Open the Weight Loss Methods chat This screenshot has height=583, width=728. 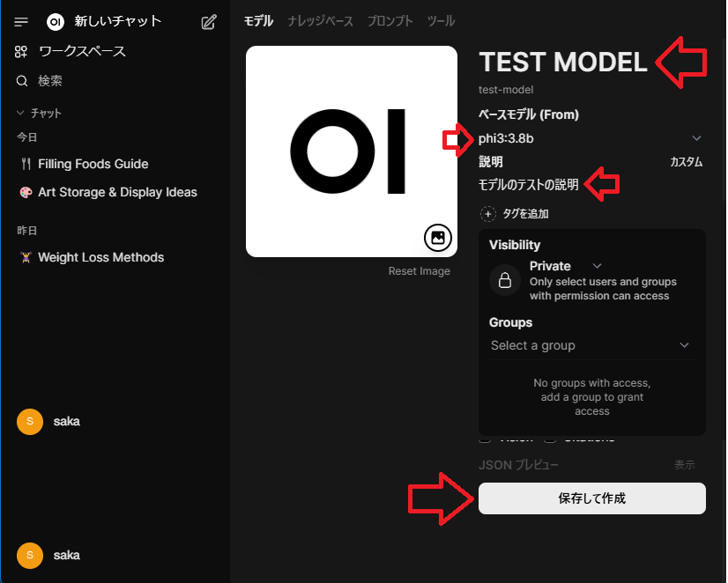point(100,257)
